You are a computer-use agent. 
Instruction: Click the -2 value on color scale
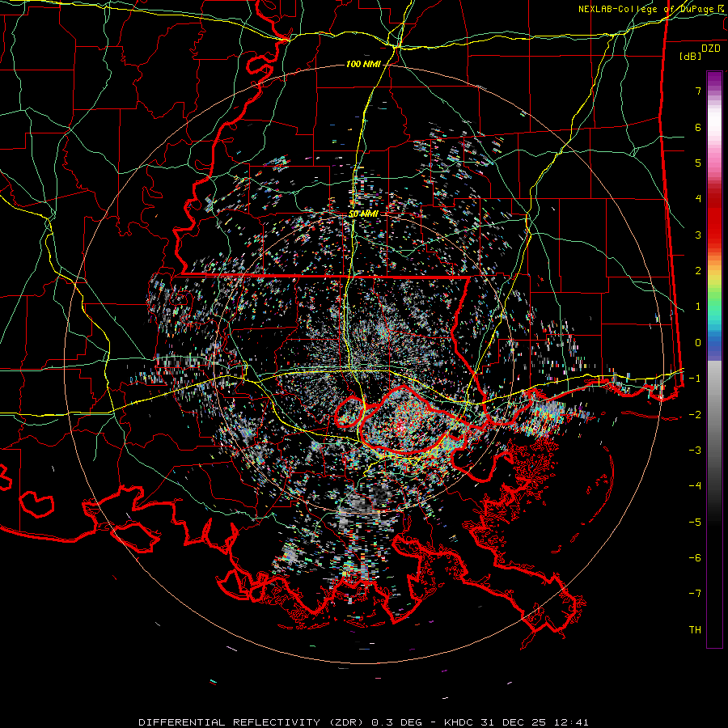[695, 414]
